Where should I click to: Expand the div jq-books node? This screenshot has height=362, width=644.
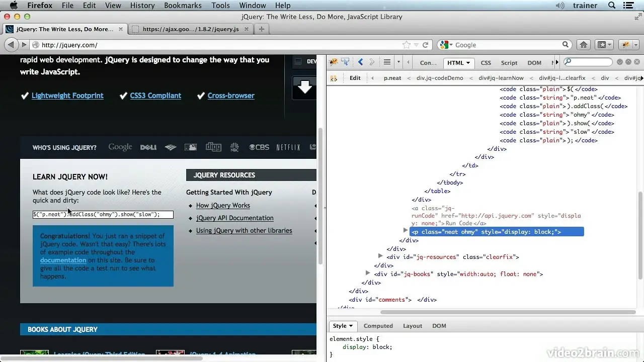368,273
